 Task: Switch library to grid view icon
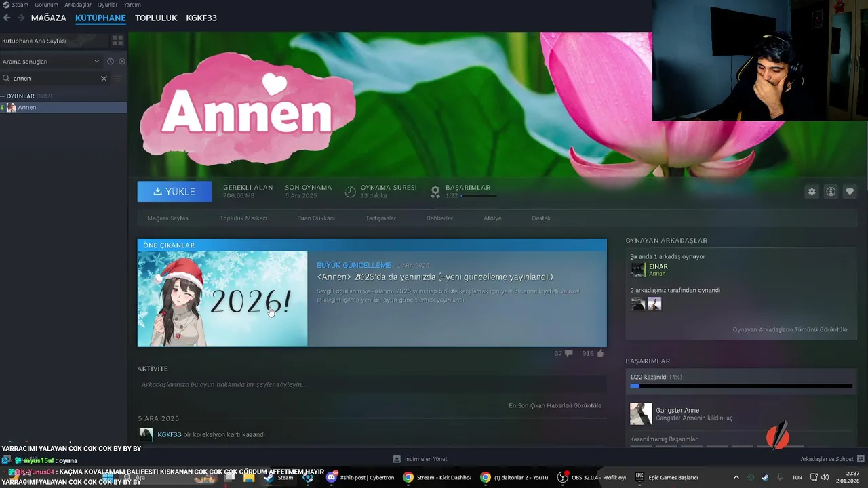coord(117,41)
